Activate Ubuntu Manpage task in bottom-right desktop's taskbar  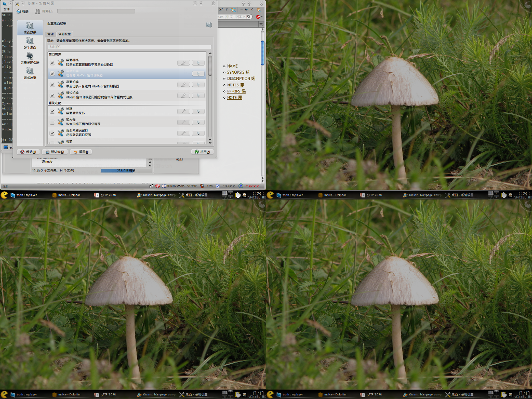tap(422, 394)
